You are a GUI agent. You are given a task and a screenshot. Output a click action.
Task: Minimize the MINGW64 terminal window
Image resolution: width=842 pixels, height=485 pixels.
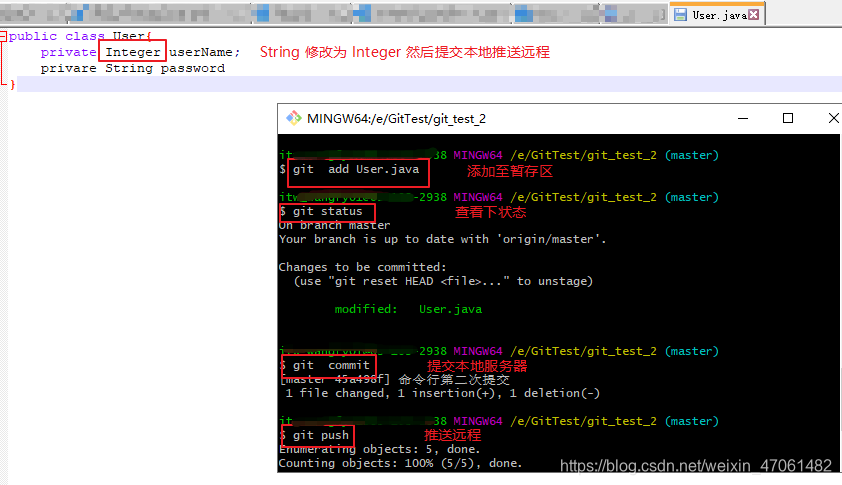pyautogui.click(x=743, y=118)
